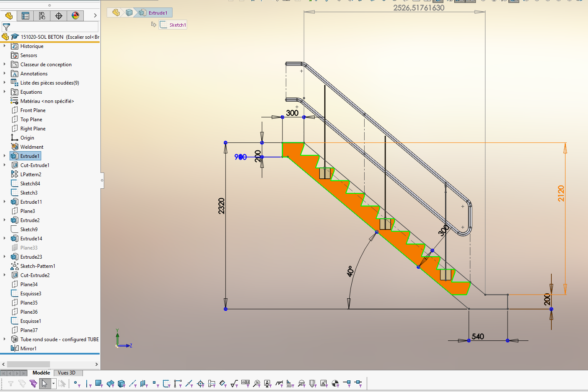The width and height of the screenshot is (588, 392).
Task: Toggle Filter Geometric Tolerances
Action: tap(245, 384)
